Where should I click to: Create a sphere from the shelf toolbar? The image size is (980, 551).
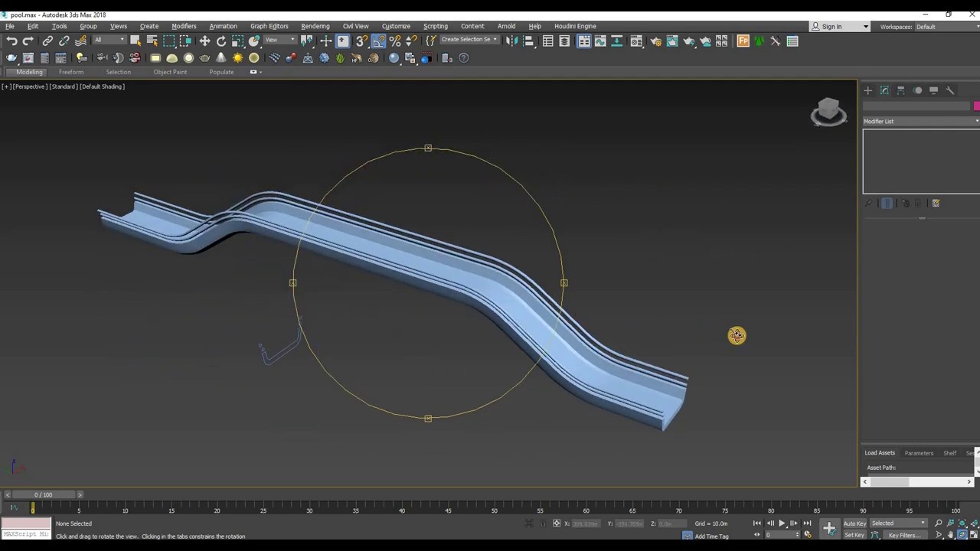[188, 58]
